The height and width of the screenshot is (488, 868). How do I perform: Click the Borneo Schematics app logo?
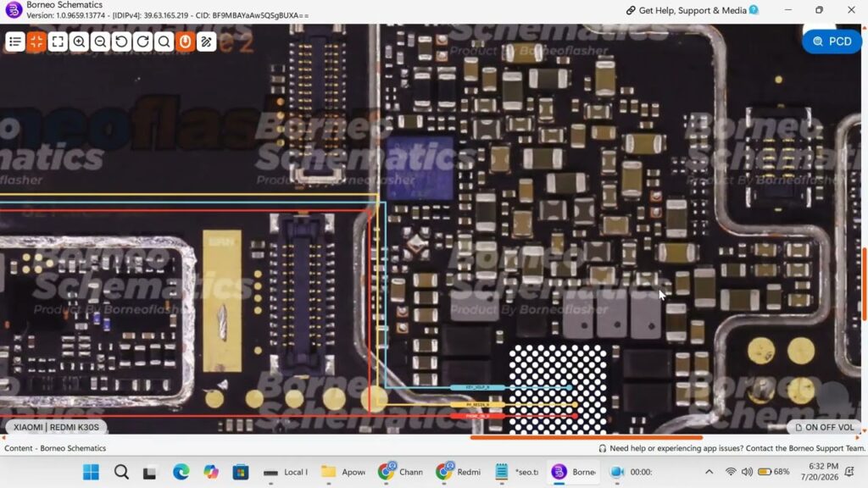pos(14,10)
